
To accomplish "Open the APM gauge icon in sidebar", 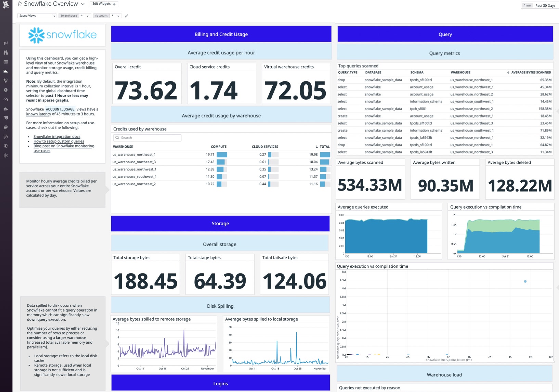I will [x=5, y=100].
